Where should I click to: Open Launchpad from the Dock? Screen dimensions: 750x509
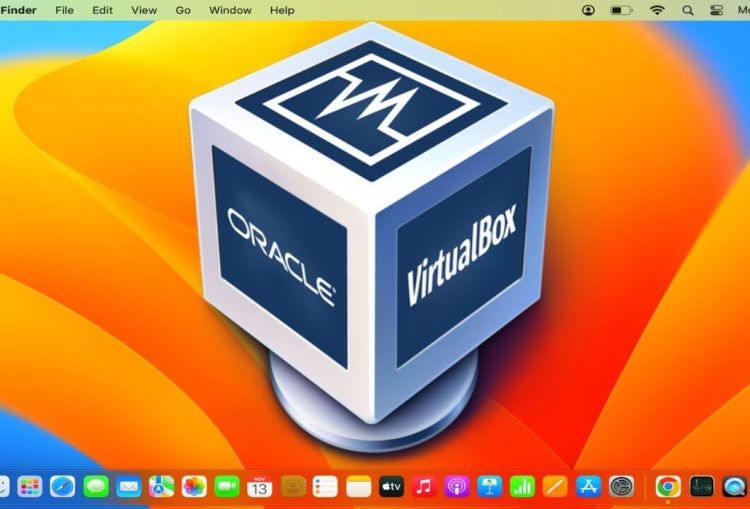tap(30, 487)
